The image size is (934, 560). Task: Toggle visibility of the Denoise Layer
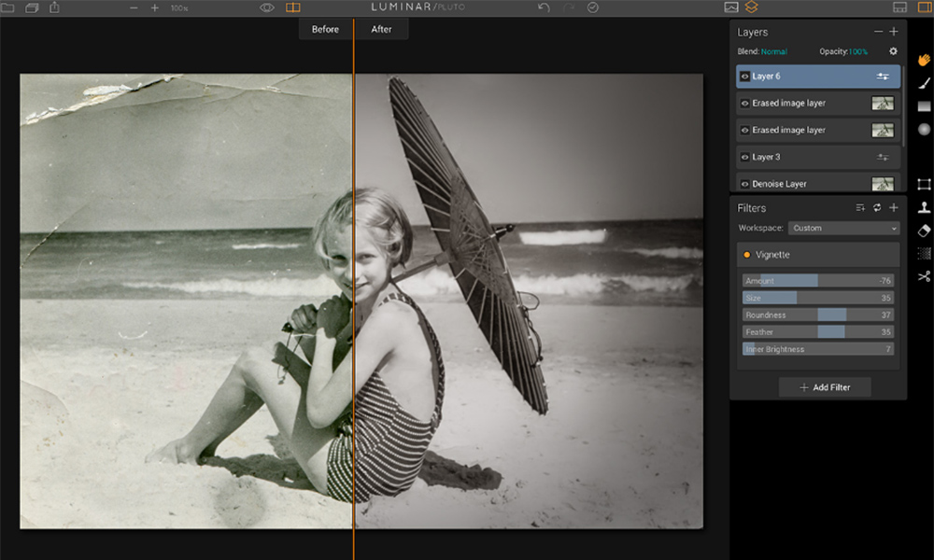744,184
